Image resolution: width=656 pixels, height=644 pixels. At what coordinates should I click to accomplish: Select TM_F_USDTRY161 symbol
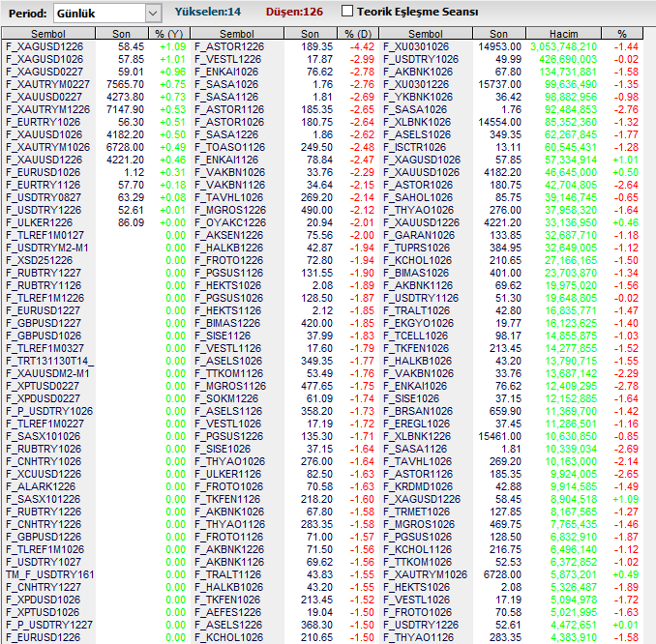coord(49,574)
